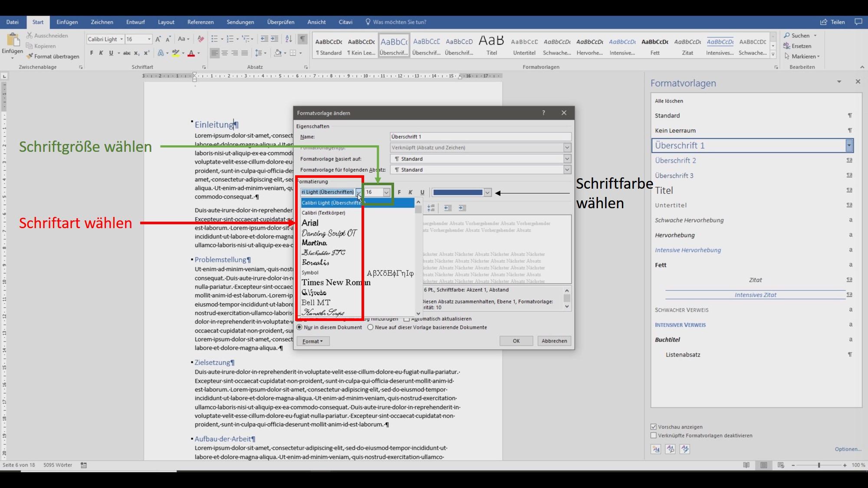The image size is (868, 488).
Task: Switch to Einfügen tab
Action: [67, 22]
